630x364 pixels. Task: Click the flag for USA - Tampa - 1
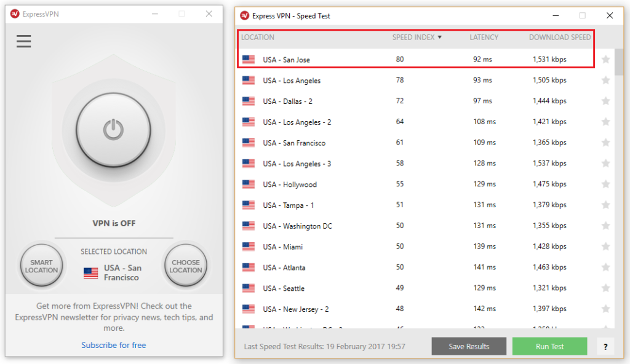[x=249, y=205]
